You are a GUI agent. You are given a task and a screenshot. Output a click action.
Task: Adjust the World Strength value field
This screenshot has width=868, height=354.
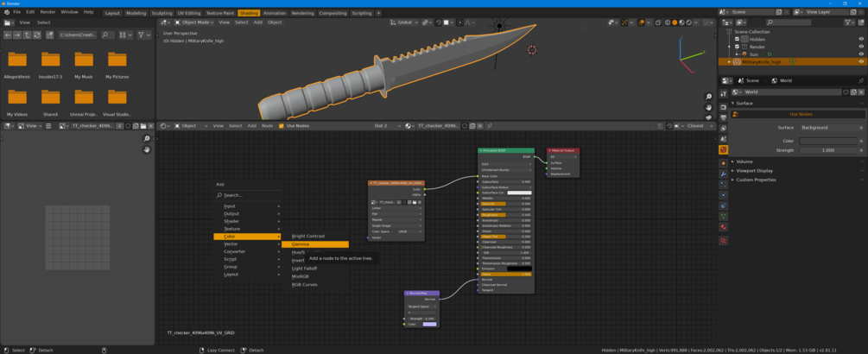[828, 150]
